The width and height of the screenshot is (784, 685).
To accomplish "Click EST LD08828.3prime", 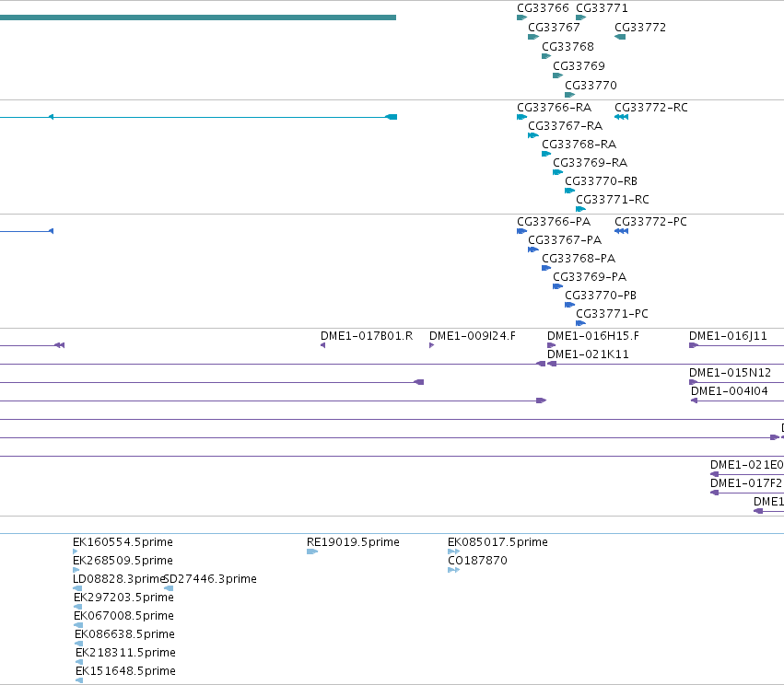I will (x=119, y=579).
